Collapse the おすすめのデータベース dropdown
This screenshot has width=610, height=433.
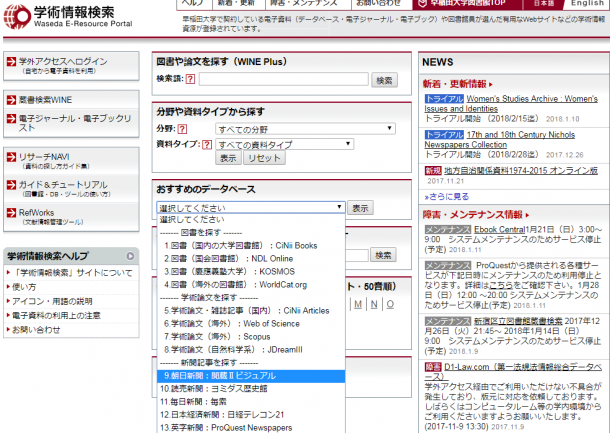(x=251, y=207)
